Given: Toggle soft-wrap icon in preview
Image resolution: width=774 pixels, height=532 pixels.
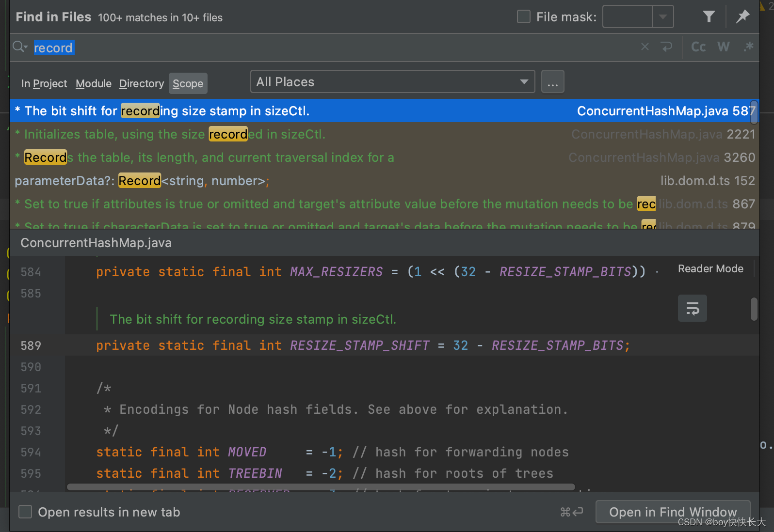Looking at the screenshot, I should coord(692,308).
